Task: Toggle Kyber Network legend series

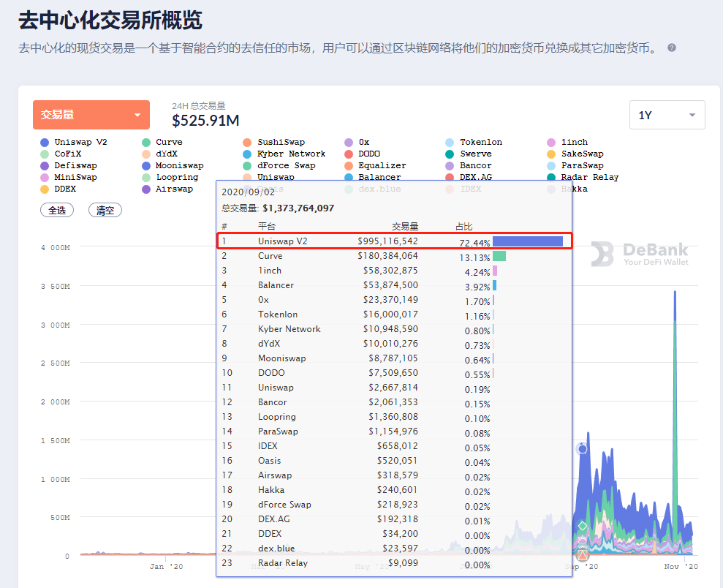Action: tap(284, 154)
